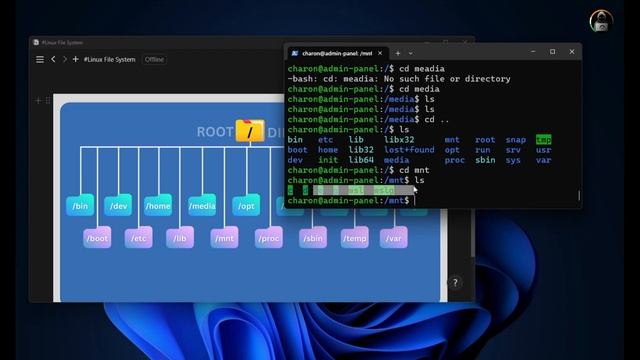Image resolution: width=640 pixels, height=360 pixels.
Task: Maximize the terminal window
Action: [552, 52]
